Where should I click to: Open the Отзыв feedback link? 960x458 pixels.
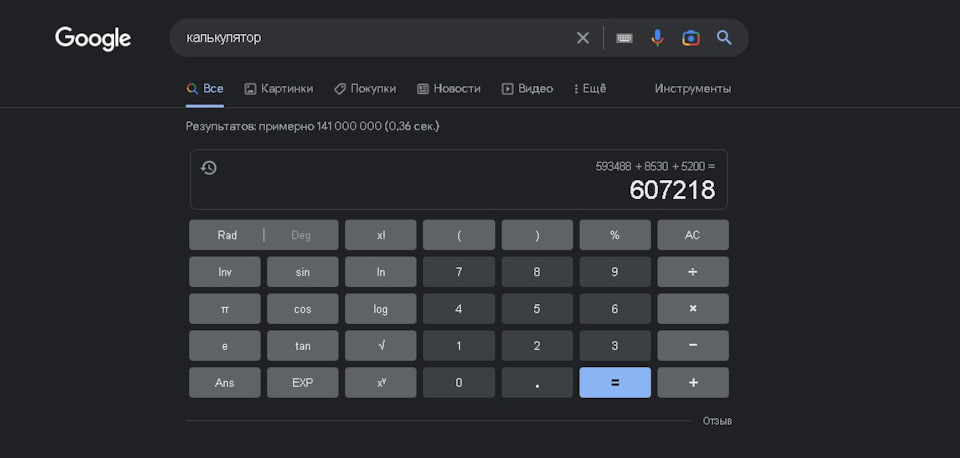[x=717, y=421]
